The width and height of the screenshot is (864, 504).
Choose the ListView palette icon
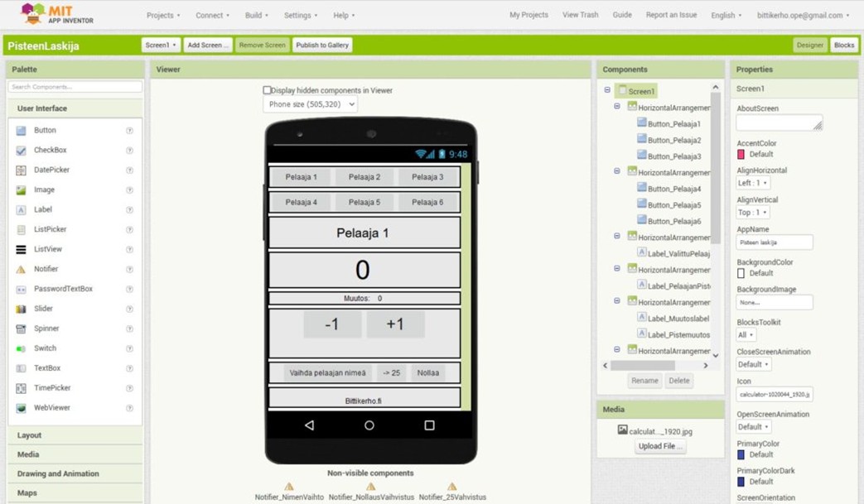coord(21,249)
